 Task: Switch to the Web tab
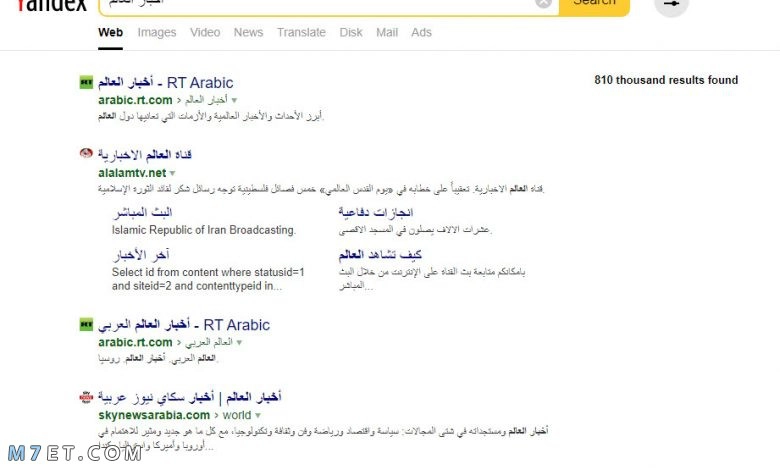(110, 32)
